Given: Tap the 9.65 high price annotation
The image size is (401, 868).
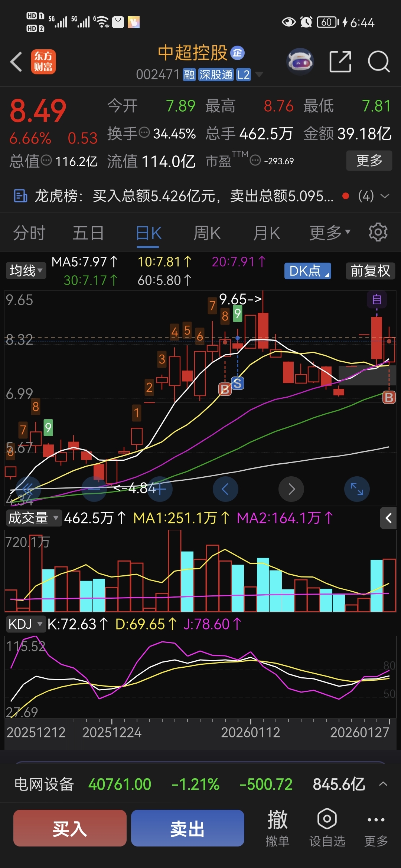Looking at the screenshot, I should click(240, 299).
